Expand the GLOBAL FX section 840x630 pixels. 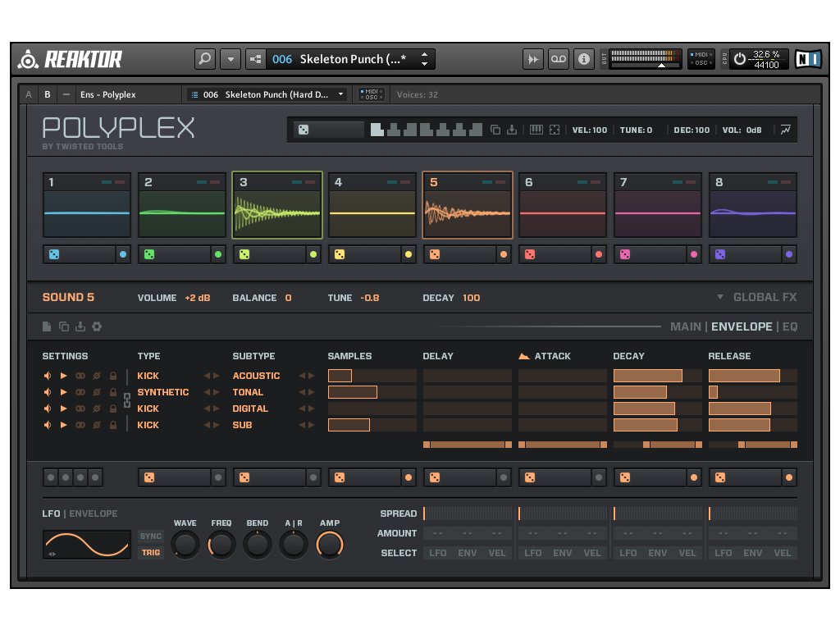pos(756,298)
